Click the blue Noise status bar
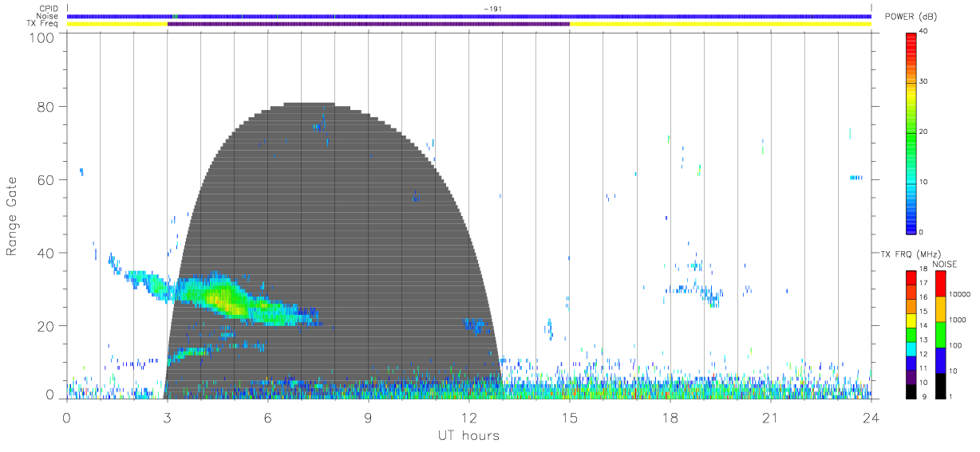The height and width of the screenshot is (452, 980). (469, 16)
